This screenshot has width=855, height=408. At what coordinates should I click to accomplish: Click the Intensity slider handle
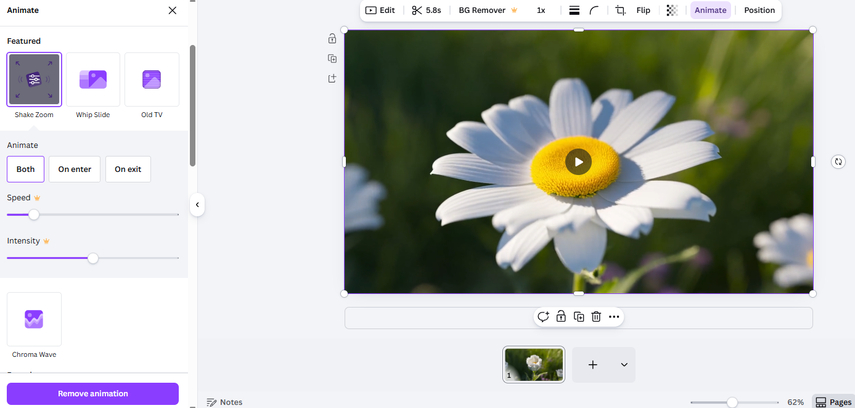click(93, 258)
